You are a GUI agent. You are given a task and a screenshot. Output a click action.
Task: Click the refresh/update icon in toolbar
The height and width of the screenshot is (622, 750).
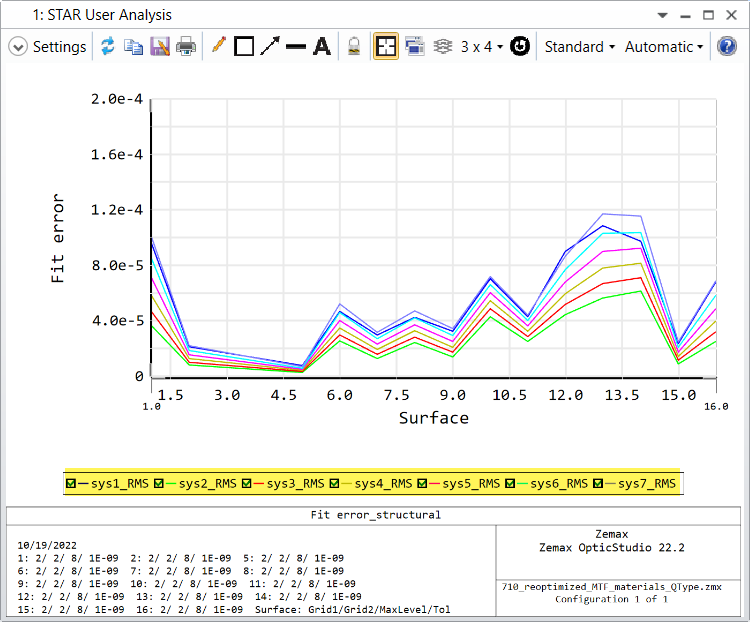pos(107,47)
